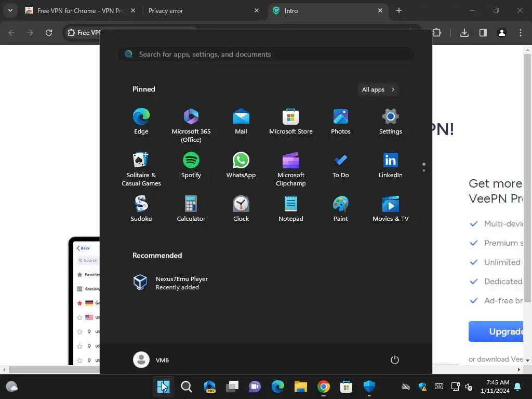Screen dimensions: 532x399
Task: Go forward in Chrome
Action: (30, 33)
